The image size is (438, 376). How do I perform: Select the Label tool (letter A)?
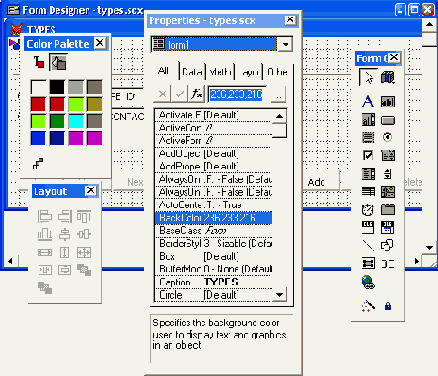(368, 101)
